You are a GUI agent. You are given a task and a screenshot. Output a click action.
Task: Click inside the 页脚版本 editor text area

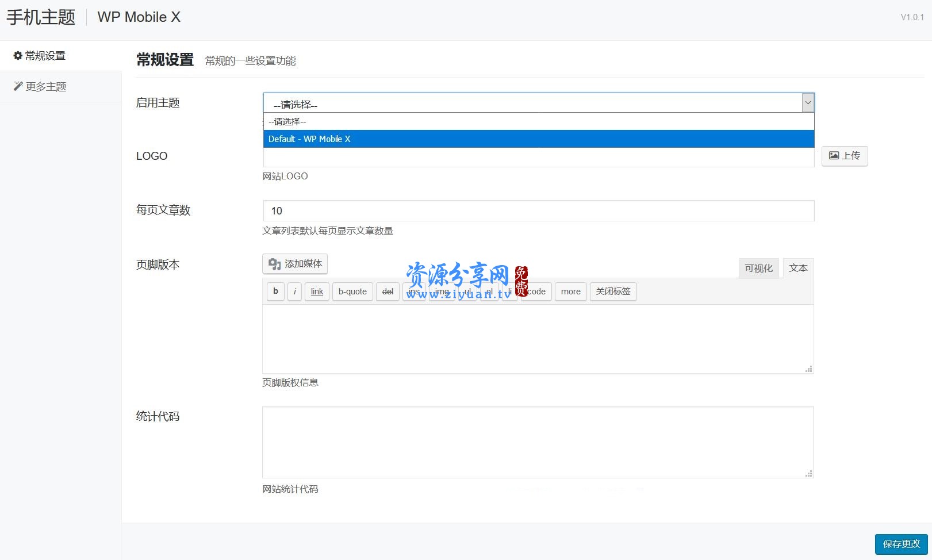[538, 339]
